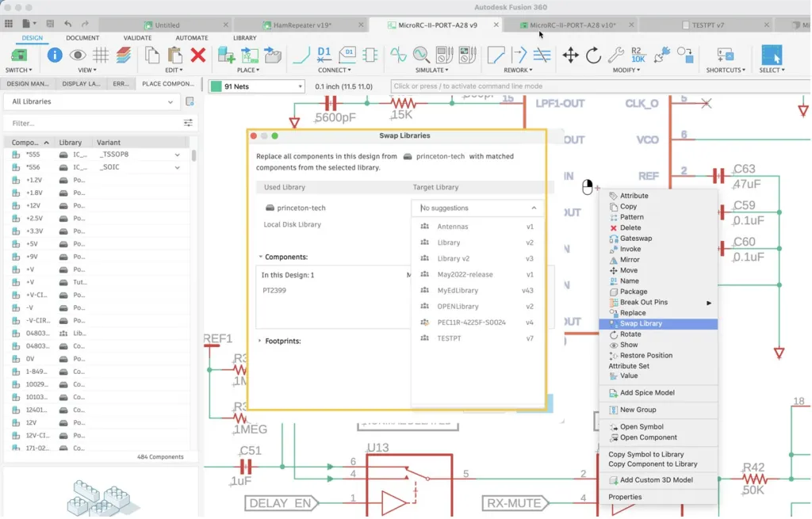
Task: Open the filter options sliders icon
Action: (x=188, y=123)
